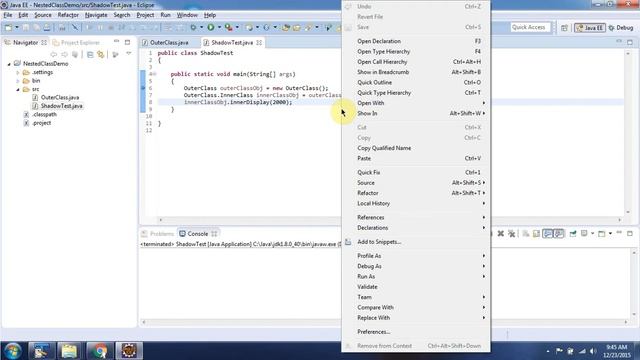640x360 pixels.
Task: Open Chrome from the taskbar
Action: coord(99,351)
